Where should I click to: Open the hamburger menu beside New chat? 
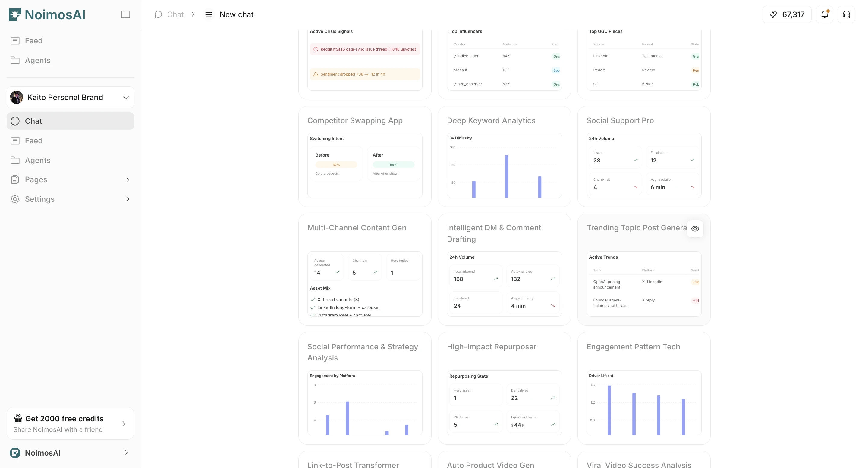pyautogui.click(x=209, y=14)
